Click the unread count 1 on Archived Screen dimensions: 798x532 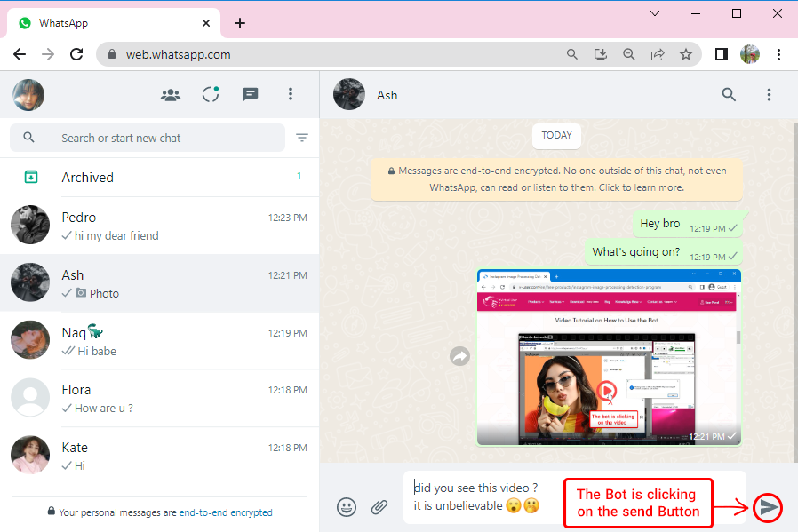299,176
